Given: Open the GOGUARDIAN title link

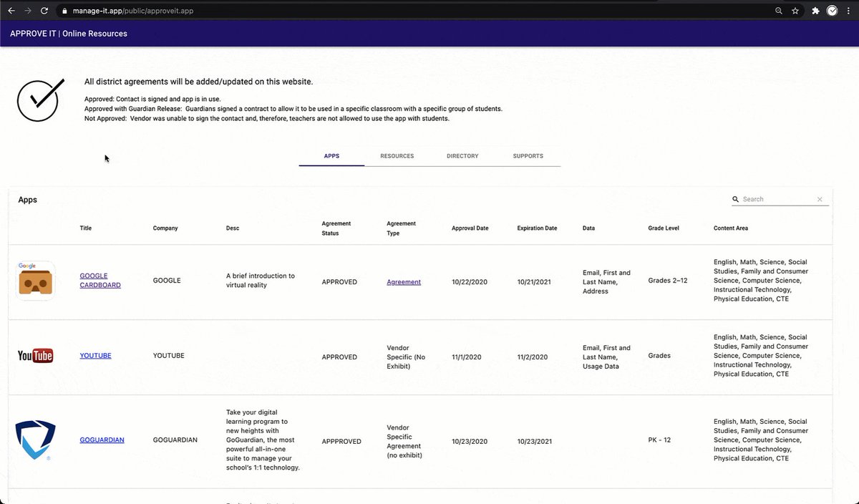Looking at the screenshot, I should (x=102, y=440).
